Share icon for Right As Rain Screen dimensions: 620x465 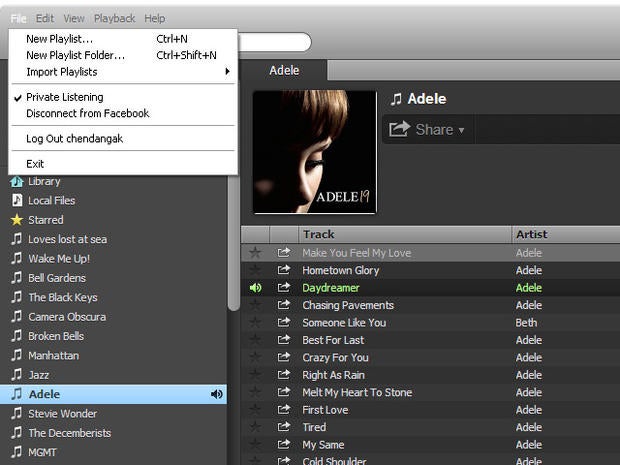pos(284,374)
